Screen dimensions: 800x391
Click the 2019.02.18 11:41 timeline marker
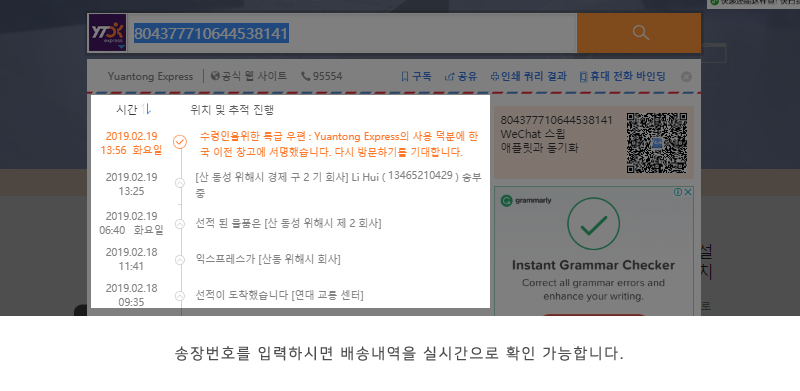point(180,260)
